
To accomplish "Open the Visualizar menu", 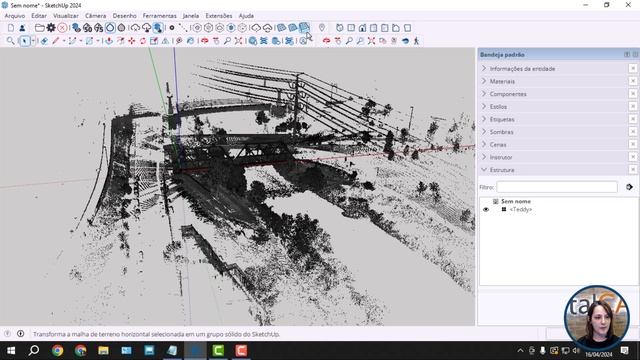I will 66,16.
